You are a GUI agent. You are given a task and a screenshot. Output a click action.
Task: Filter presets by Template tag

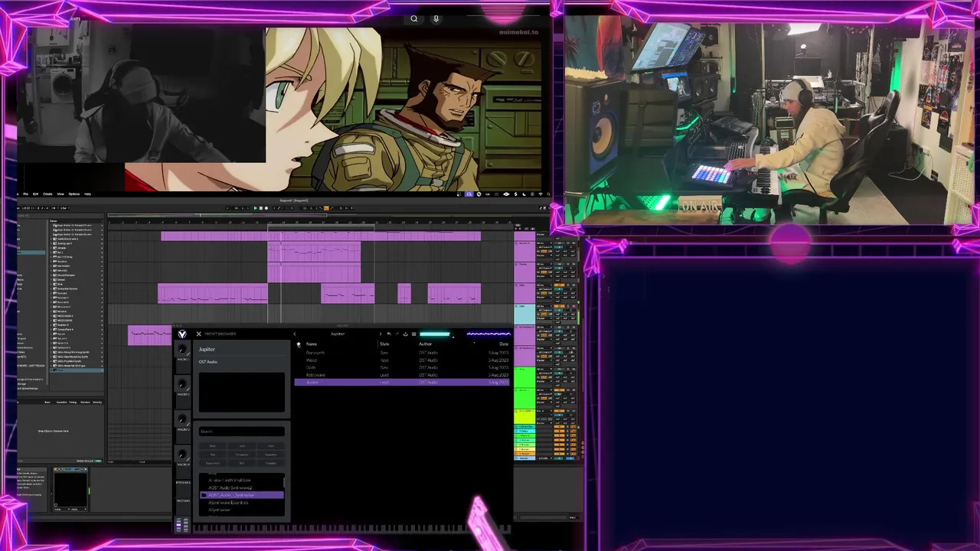pyautogui.click(x=271, y=463)
